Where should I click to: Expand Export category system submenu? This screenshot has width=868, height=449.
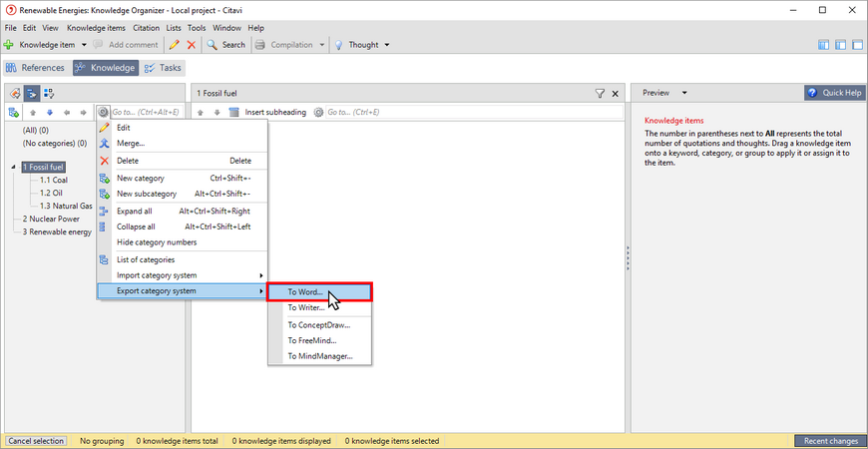(183, 290)
